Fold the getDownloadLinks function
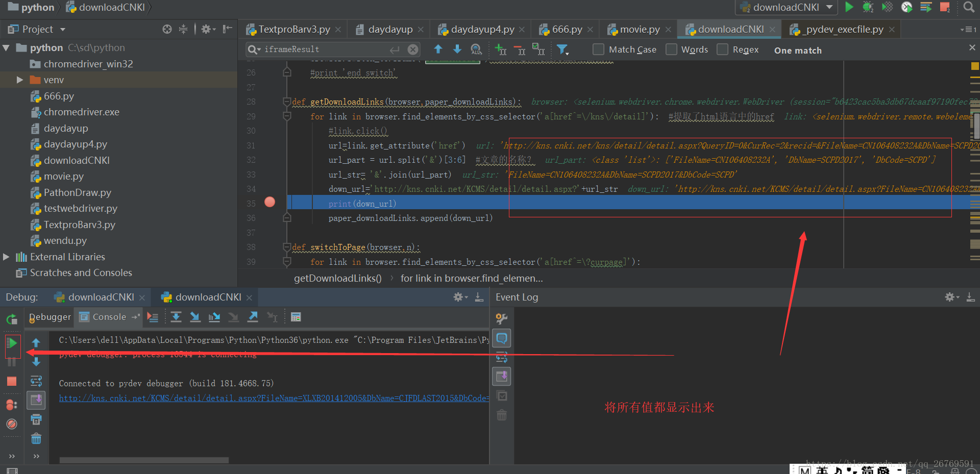Image resolution: width=980 pixels, height=474 pixels. click(287, 102)
